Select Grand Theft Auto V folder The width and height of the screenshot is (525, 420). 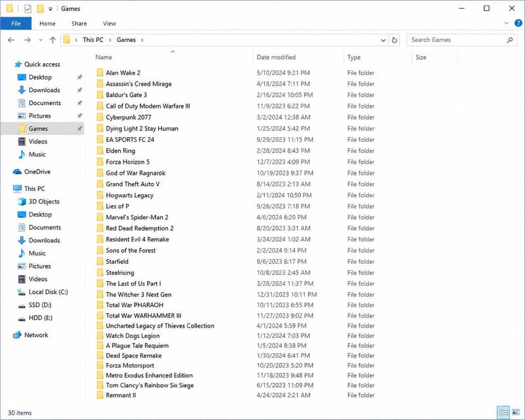coord(133,184)
